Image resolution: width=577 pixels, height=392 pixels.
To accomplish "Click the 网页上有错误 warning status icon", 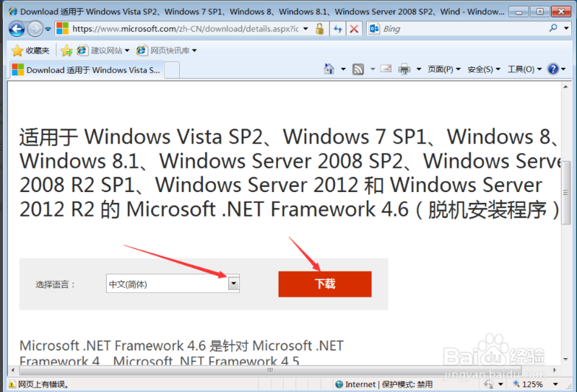I will point(12,385).
